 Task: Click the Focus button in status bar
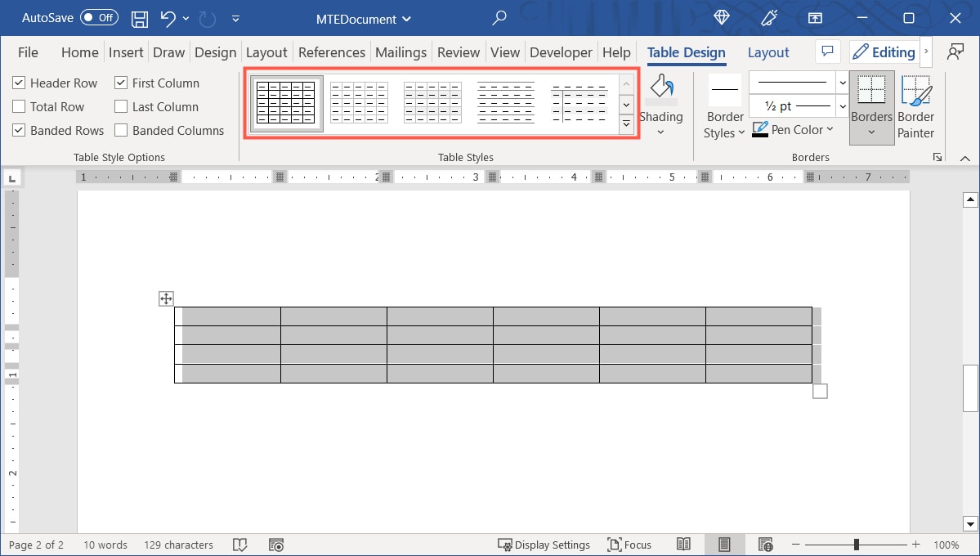pyautogui.click(x=629, y=544)
